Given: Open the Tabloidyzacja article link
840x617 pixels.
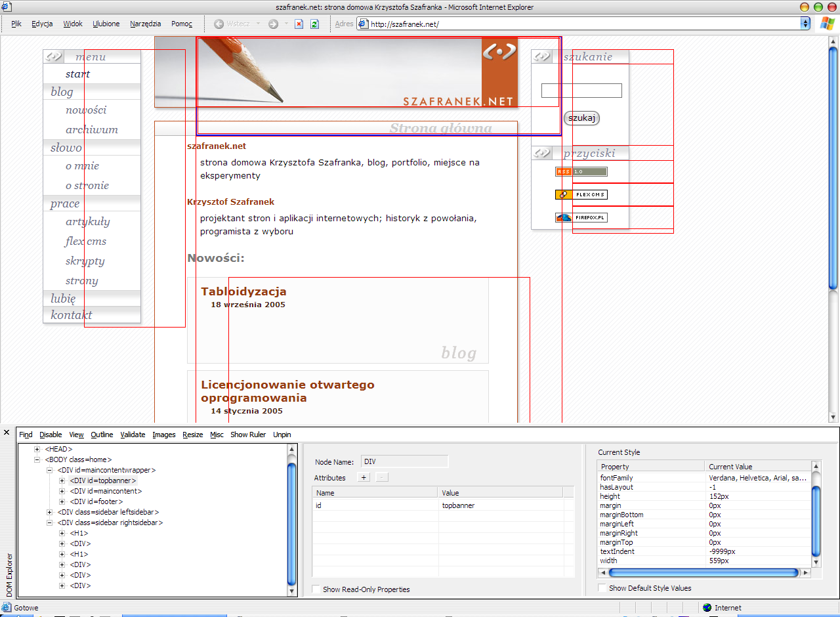Looking at the screenshot, I should (243, 291).
